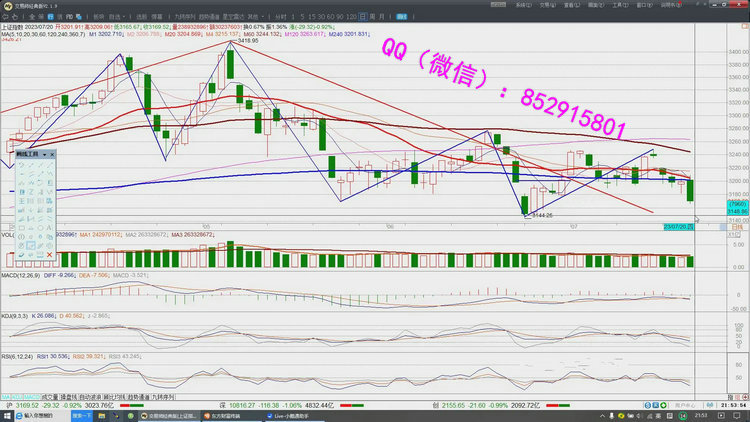Click the highlighted tool in drawing panel
This screenshot has height=422, width=750.
coord(31,245)
